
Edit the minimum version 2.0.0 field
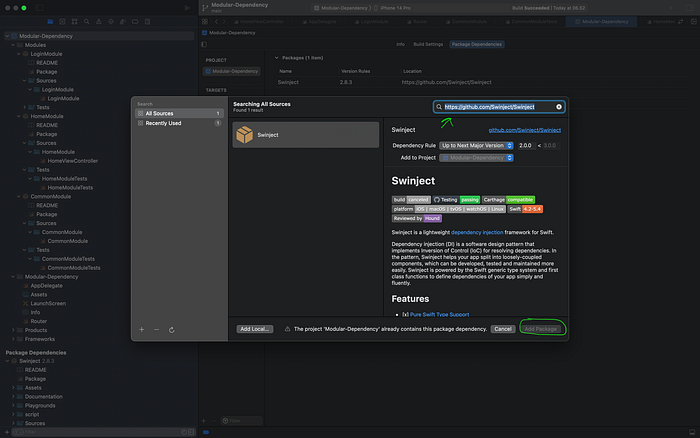tap(526, 146)
